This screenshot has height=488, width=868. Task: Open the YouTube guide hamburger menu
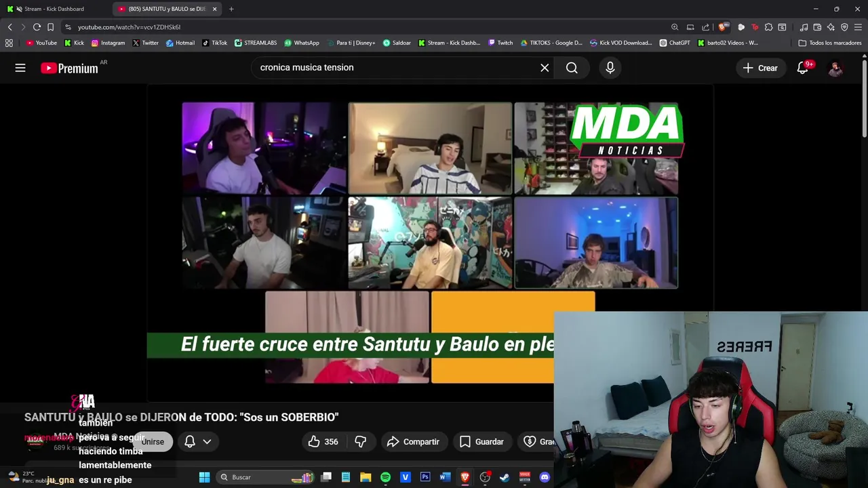tap(20, 68)
